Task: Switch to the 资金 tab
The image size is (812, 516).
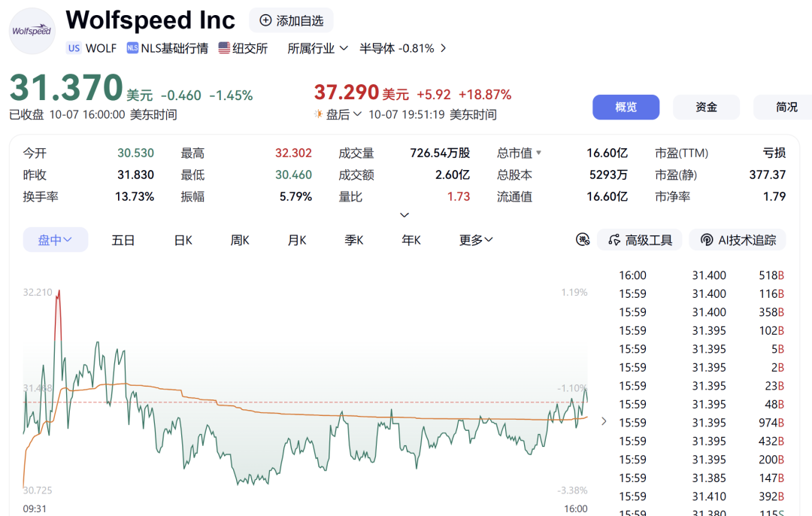Action: (x=706, y=108)
